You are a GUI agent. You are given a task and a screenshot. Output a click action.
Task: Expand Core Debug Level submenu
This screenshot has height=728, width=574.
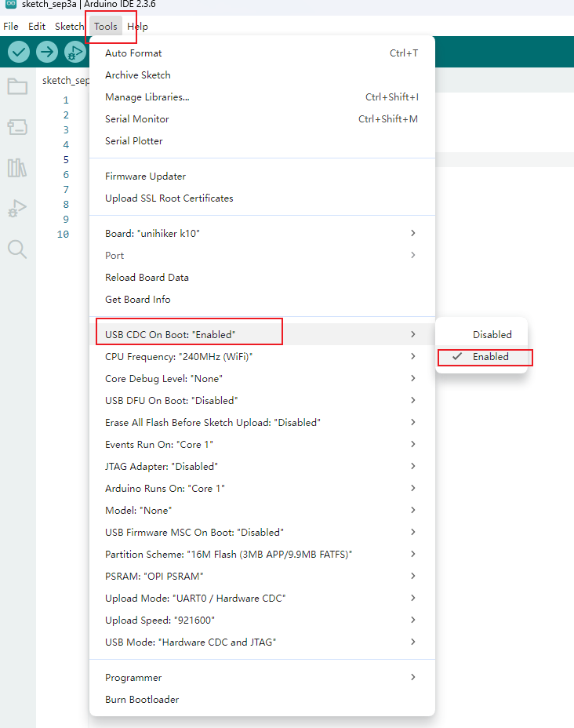[262, 378]
